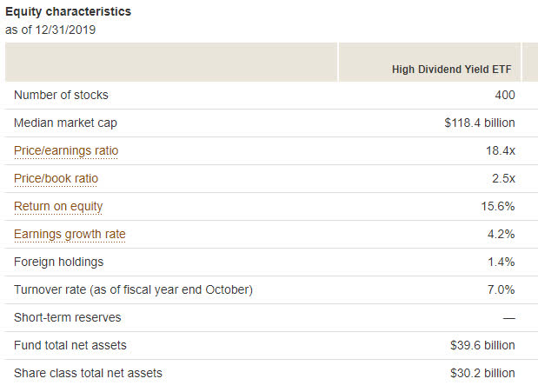Select the Number of stocks row label
The width and height of the screenshot is (538, 392).
point(61,95)
